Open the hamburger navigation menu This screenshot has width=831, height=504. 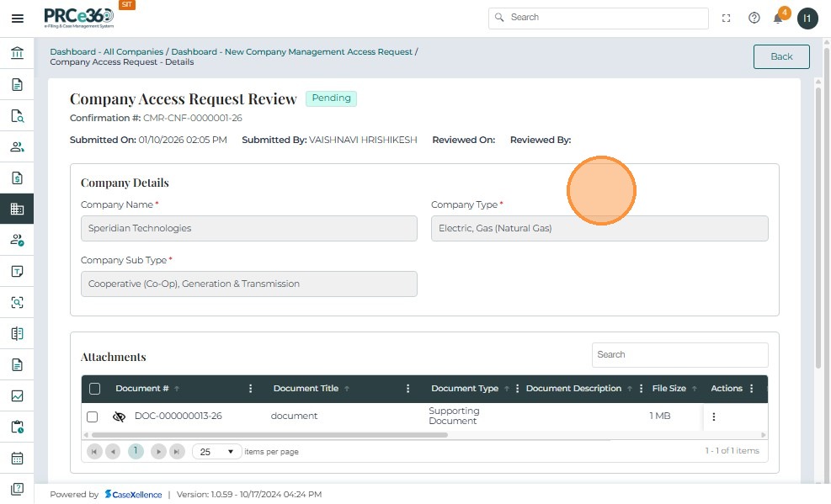17,19
